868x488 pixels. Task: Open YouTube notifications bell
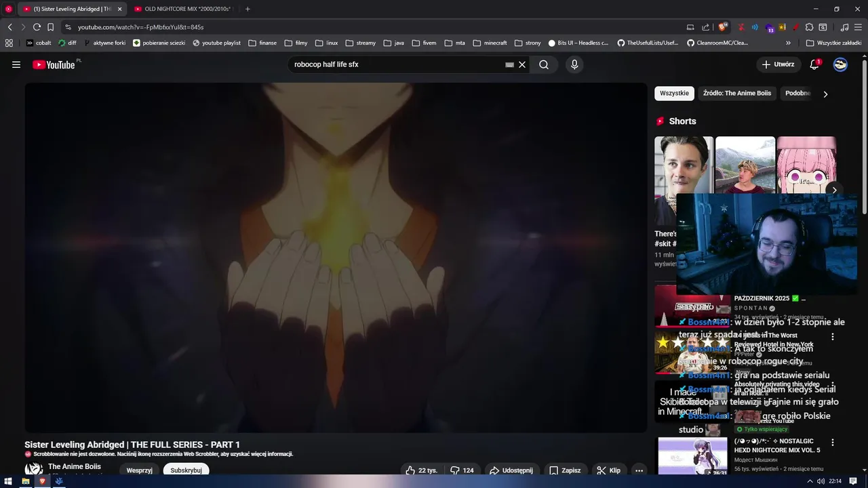[x=814, y=64]
